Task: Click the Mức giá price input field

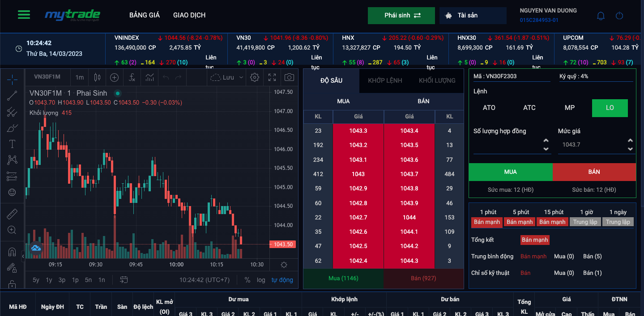Action: [x=591, y=145]
